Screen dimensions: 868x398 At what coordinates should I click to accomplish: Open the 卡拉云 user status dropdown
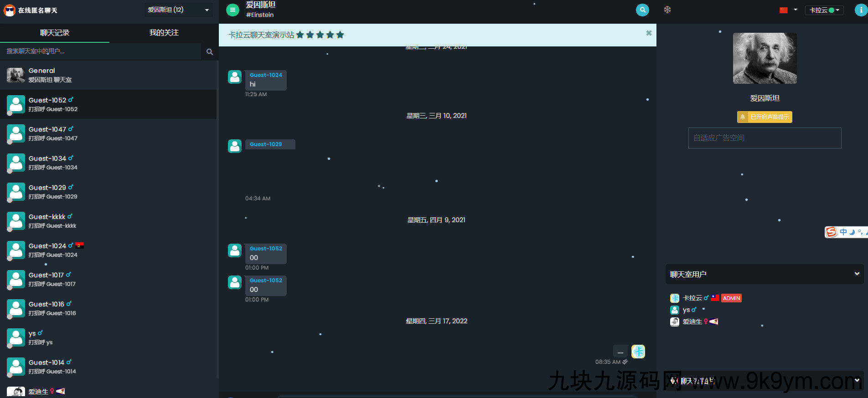pyautogui.click(x=824, y=10)
